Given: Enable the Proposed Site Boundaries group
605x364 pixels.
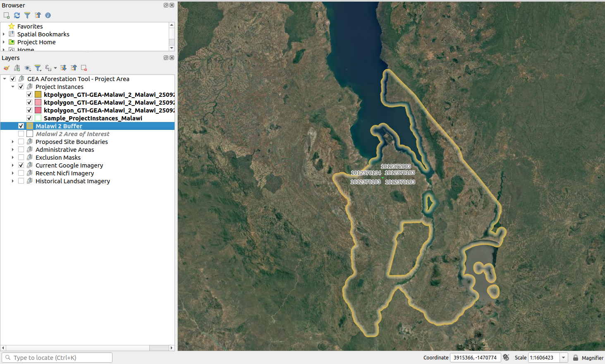Looking at the screenshot, I should 21,142.
